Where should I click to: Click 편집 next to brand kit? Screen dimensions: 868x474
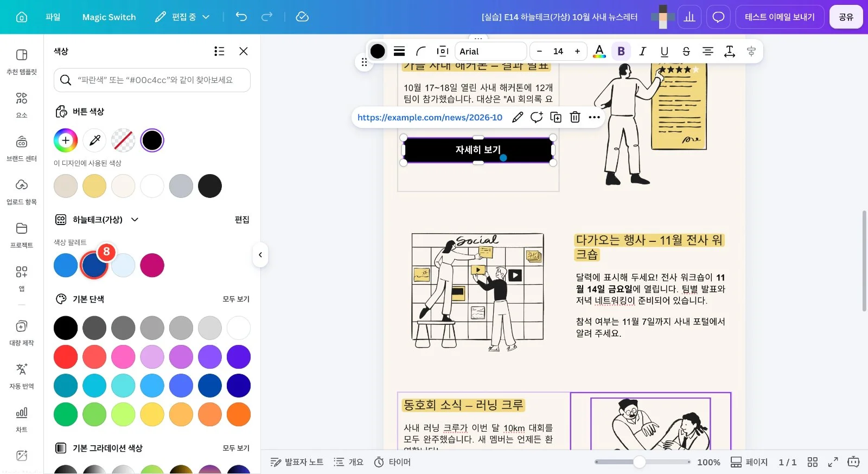click(x=242, y=220)
